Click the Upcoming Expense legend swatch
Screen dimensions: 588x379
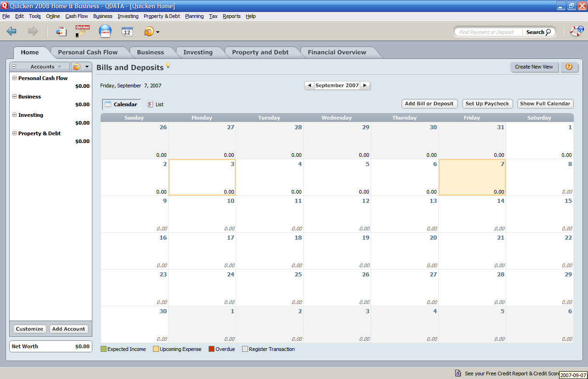[x=156, y=349]
